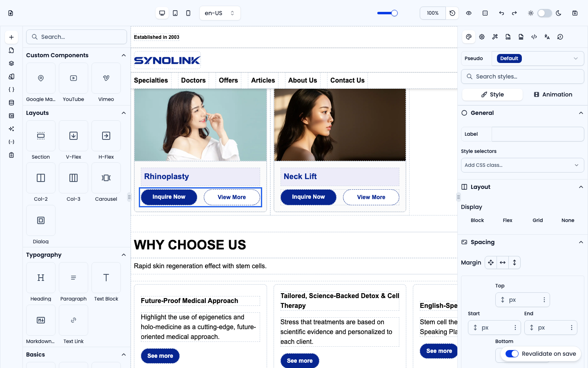
Task: Click View More under Neck Lift
Action: tap(371, 197)
